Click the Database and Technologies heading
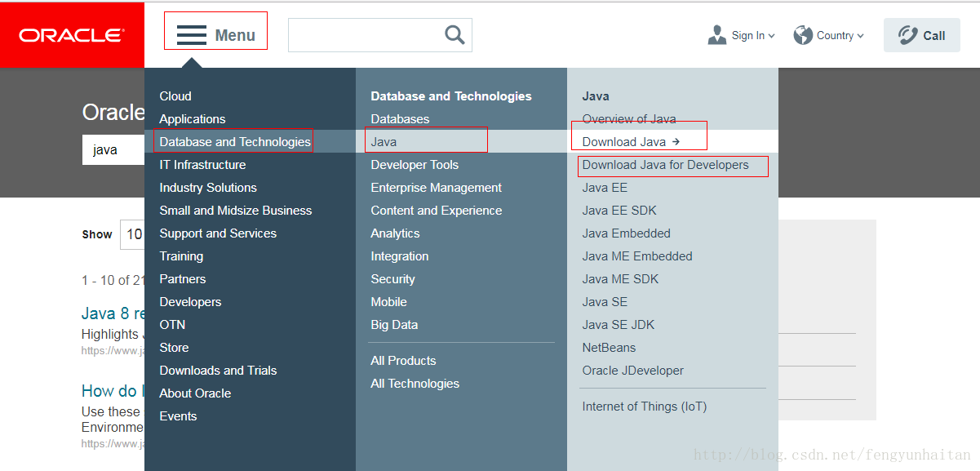980x471 pixels. click(x=451, y=96)
